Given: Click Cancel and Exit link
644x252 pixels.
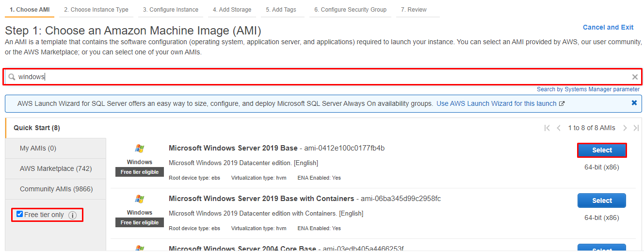Looking at the screenshot, I should tap(608, 27).
